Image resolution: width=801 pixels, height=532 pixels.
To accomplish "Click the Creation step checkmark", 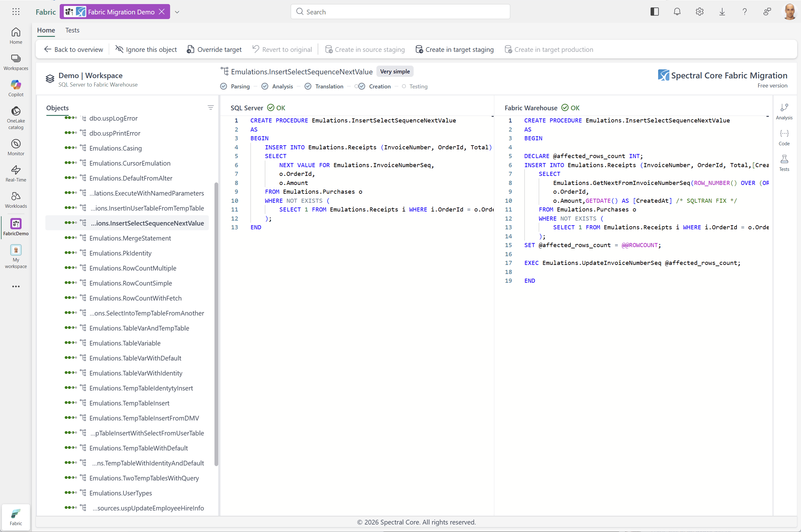I will click(x=362, y=87).
